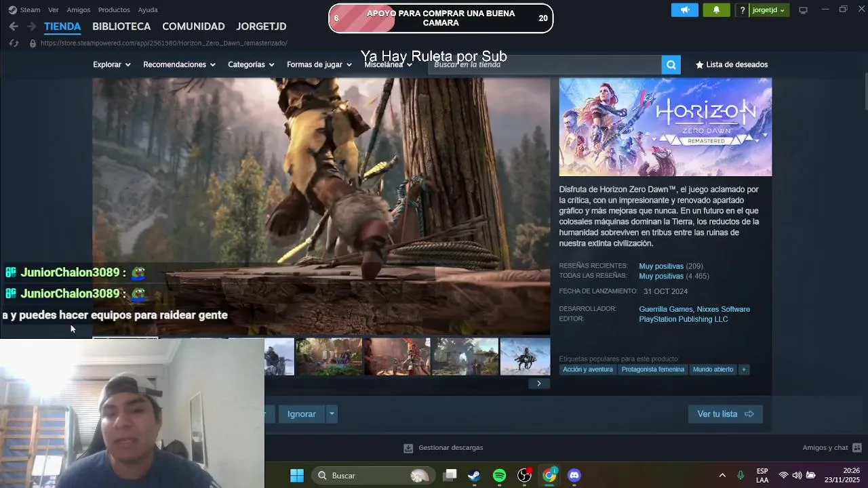Advance screenshot strip with right arrow
This screenshot has height=488, width=868.
(x=539, y=383)
